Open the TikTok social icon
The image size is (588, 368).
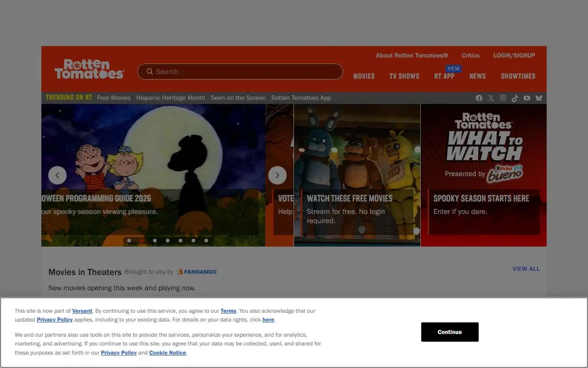515,98
